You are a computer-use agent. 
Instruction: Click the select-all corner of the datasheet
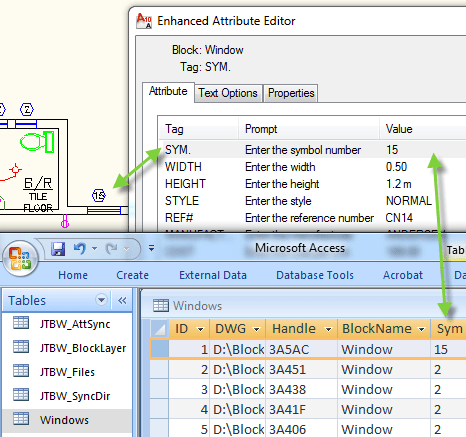coord(160,329)
